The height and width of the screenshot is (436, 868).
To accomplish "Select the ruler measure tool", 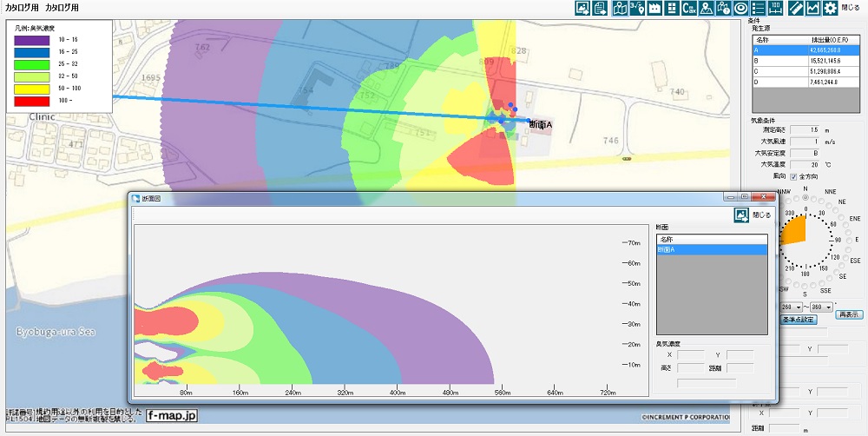I will pyautogui.click(x=795, y=8).
